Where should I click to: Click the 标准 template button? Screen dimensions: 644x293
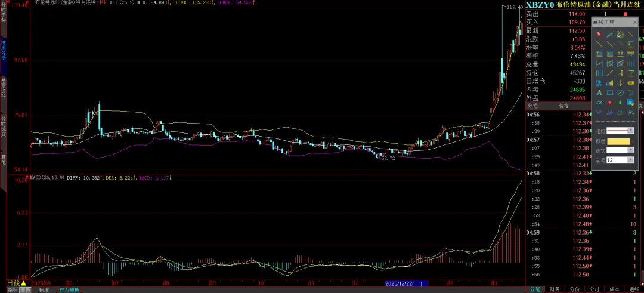44,290
